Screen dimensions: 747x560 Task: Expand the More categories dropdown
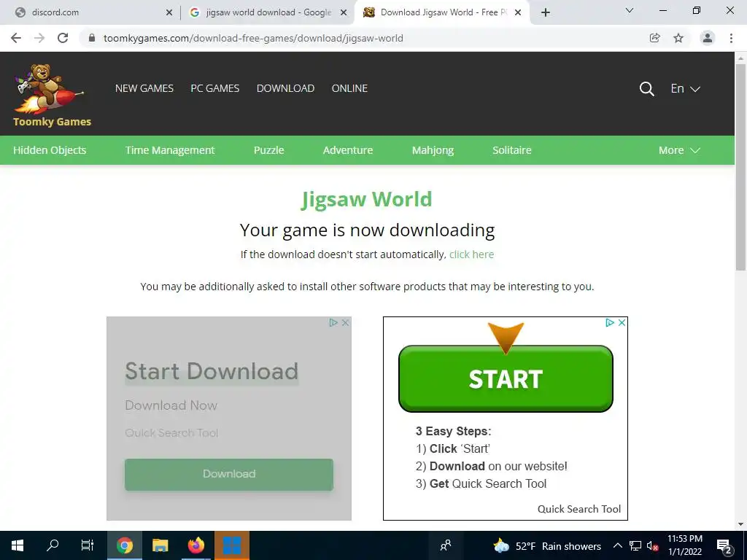tap(679, 150)
